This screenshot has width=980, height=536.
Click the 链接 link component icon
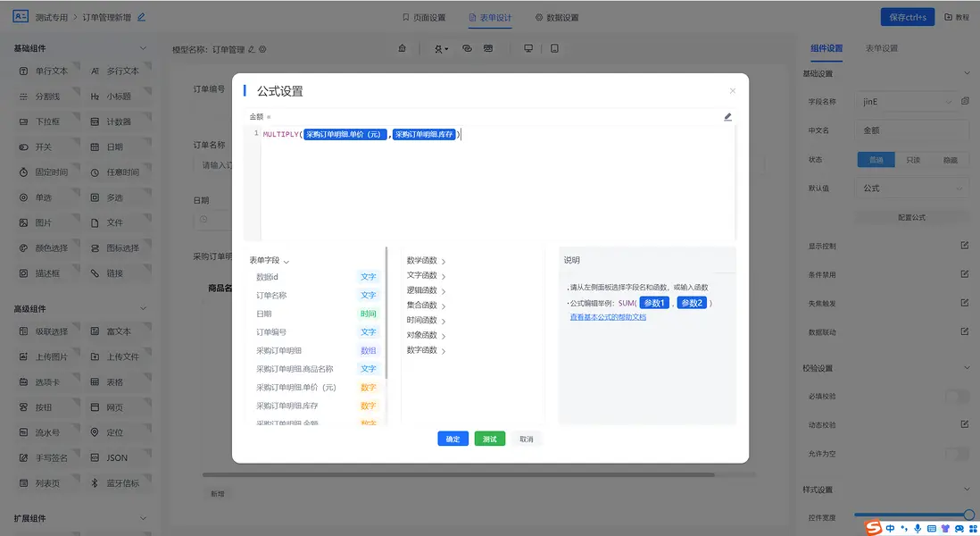click(95, 273)
